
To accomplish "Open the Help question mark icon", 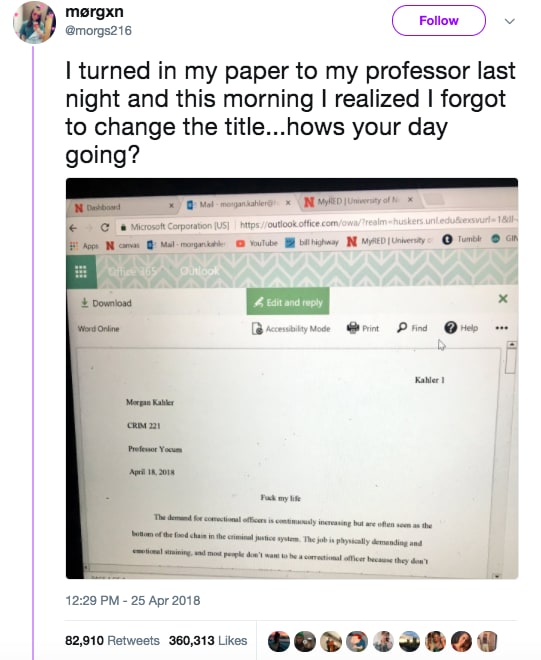I will pos(450,327).
